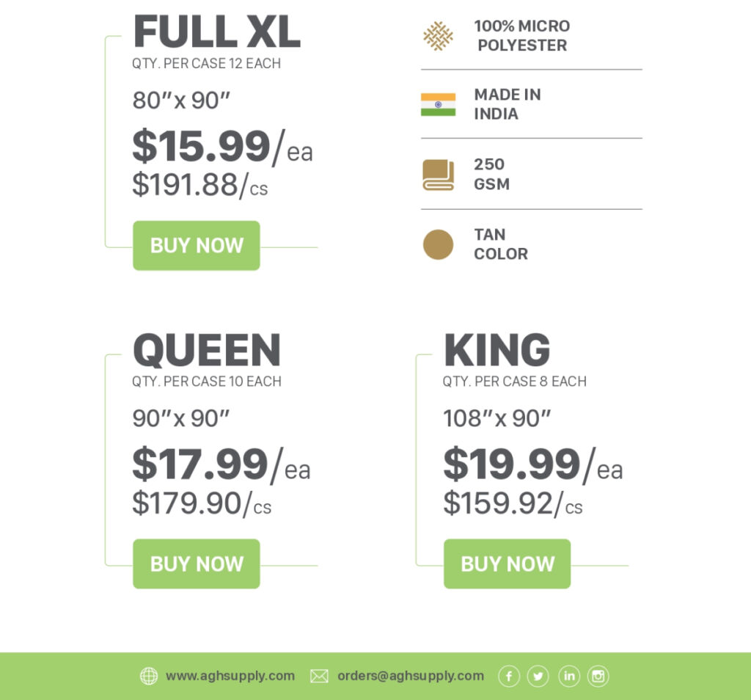
Task: Click the 250 GSM fabric icon
Action: point(438,175)
